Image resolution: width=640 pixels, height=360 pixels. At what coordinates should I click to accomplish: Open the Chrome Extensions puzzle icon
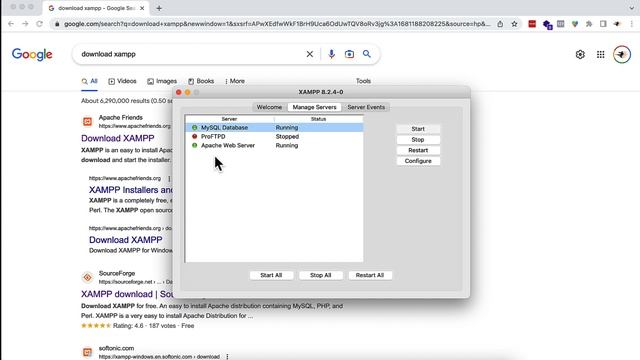click(x=589, y=24)
